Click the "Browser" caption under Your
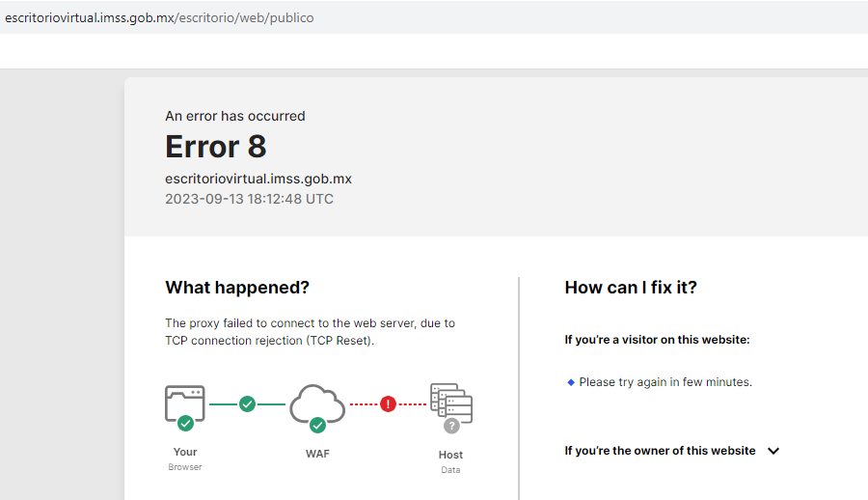868x500 pixels. (x=185, y=467)
